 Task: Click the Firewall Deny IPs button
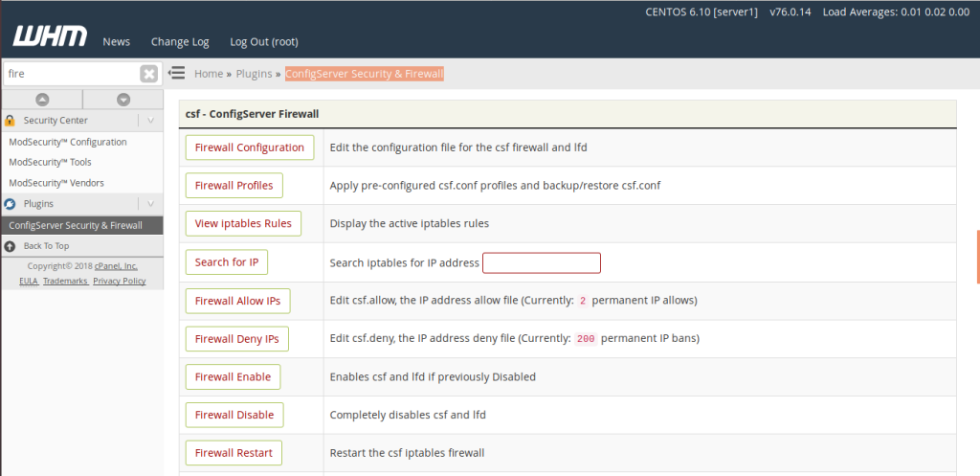237,339
